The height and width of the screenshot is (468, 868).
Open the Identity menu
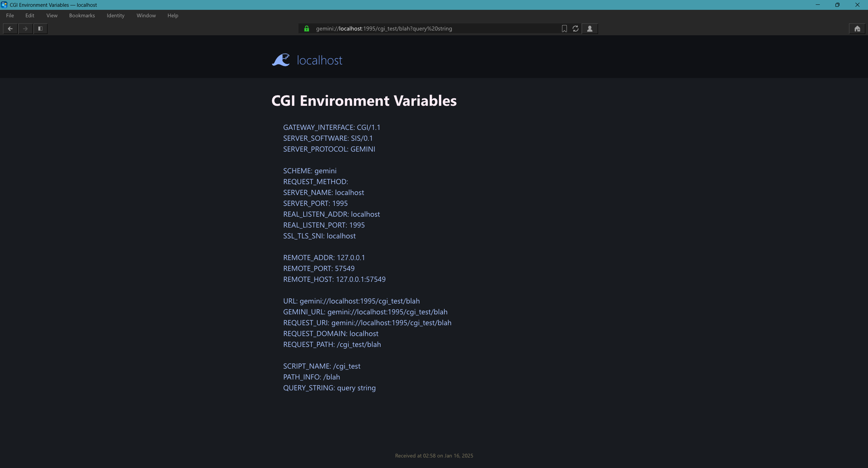(x=116, y=16)
